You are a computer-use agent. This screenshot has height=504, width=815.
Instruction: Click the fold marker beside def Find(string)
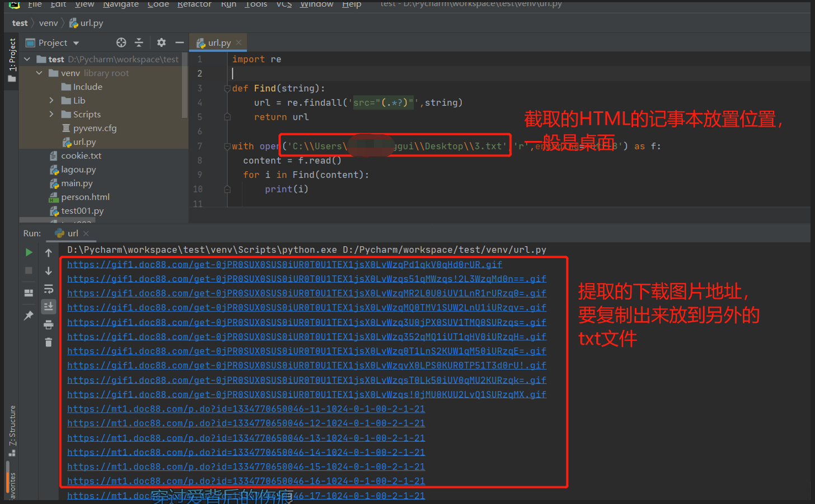[227, 88]
